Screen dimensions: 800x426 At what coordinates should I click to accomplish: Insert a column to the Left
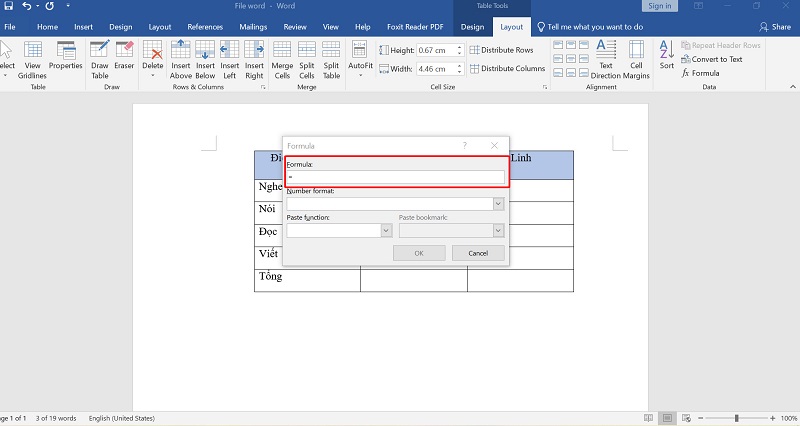point(230,60)
